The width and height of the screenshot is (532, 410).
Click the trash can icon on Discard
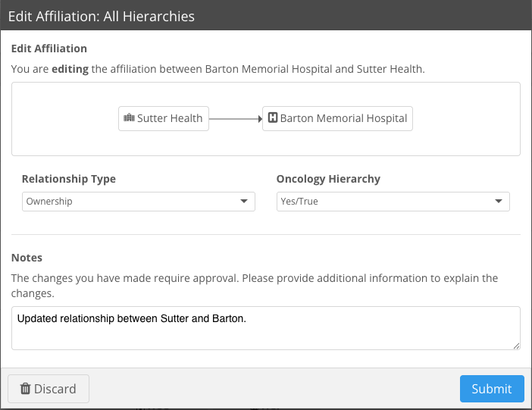[25, 389]
